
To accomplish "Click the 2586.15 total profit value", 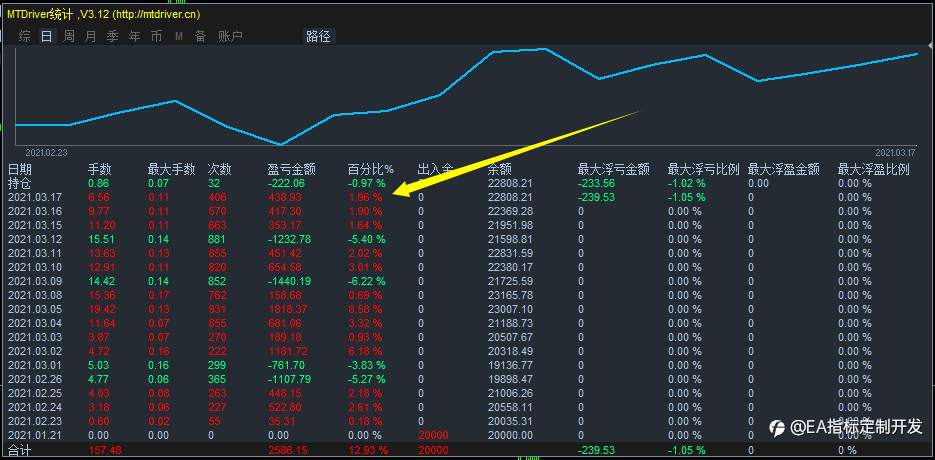I will point(288,449).
